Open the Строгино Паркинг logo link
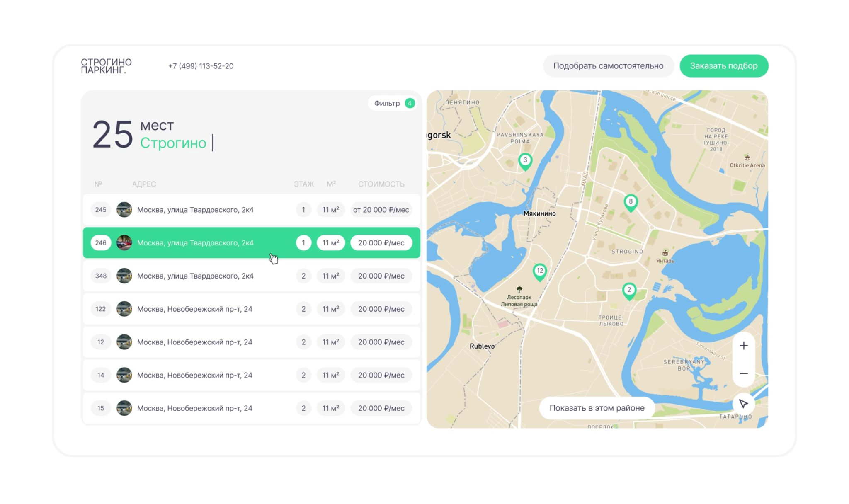Image resolution: width=849 pixels, height=504 pixels. pyautogui.click(x=106, y=66)
